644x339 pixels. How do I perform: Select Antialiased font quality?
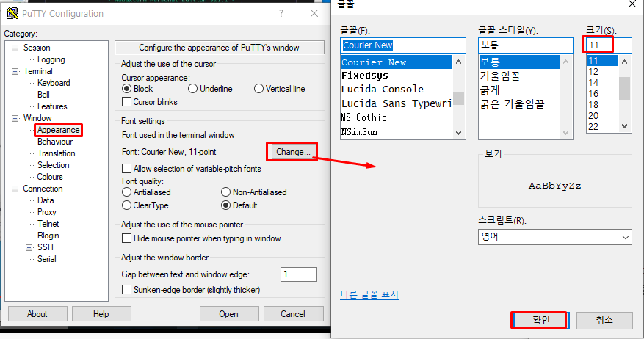coord(126,192)
